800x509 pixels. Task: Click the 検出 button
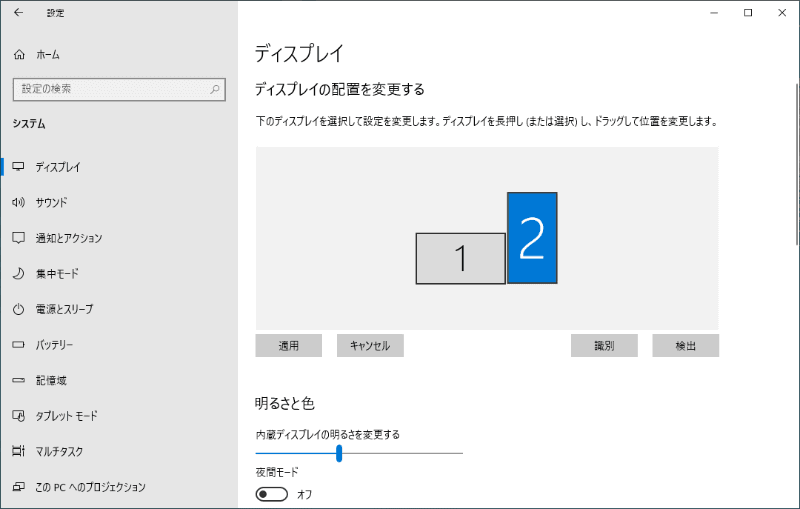click(x=685, y=346)
